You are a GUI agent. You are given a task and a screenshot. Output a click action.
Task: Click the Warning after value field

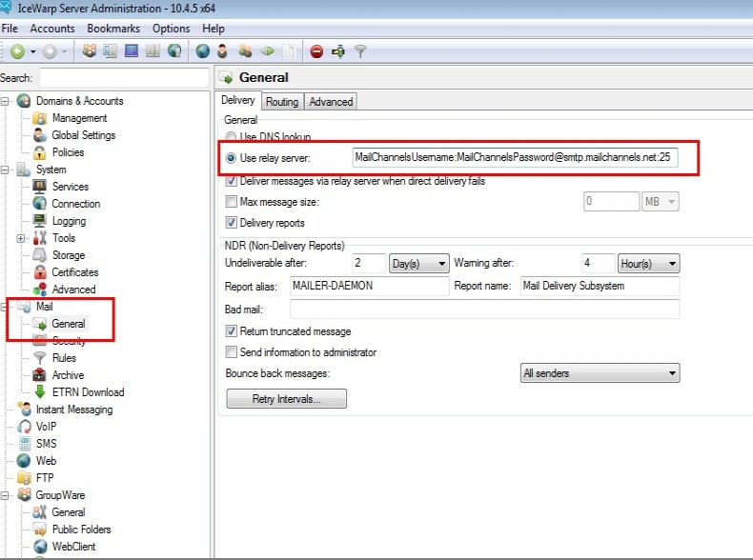pos(599,264)
